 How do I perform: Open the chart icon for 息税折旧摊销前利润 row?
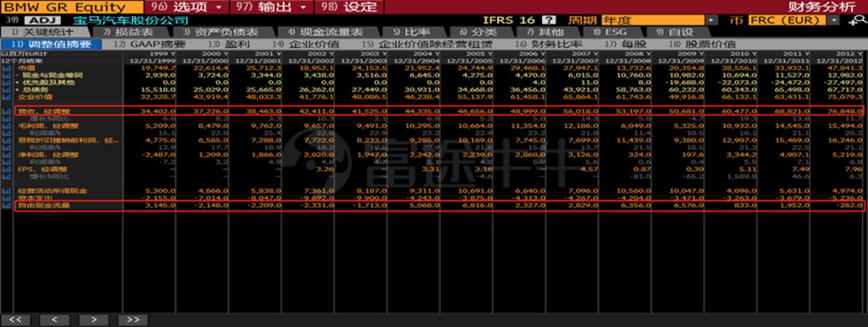7,140
